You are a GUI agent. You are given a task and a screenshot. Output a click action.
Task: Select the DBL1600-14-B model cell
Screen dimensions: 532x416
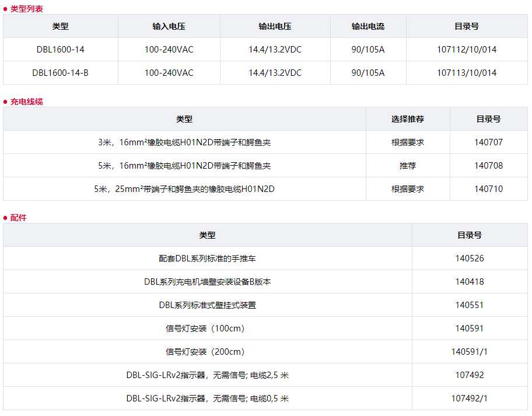(60, 73)
